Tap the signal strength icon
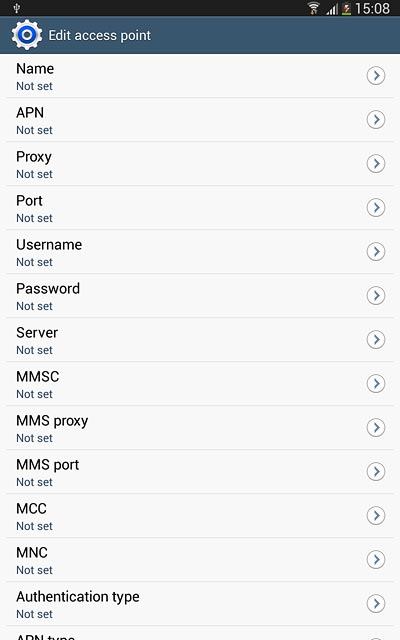400x640 pixels. (x=332, y=9)
